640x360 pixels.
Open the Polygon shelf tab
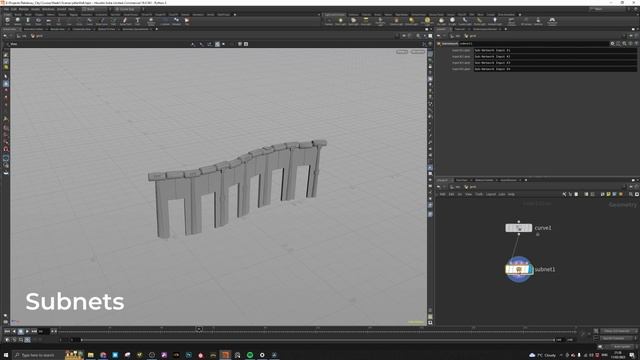(39, 14)
